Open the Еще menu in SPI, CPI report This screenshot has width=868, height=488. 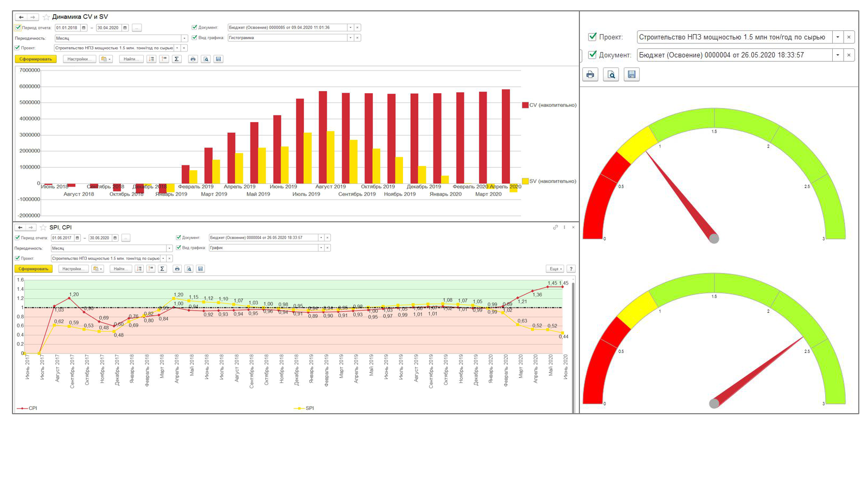point(555,269)
